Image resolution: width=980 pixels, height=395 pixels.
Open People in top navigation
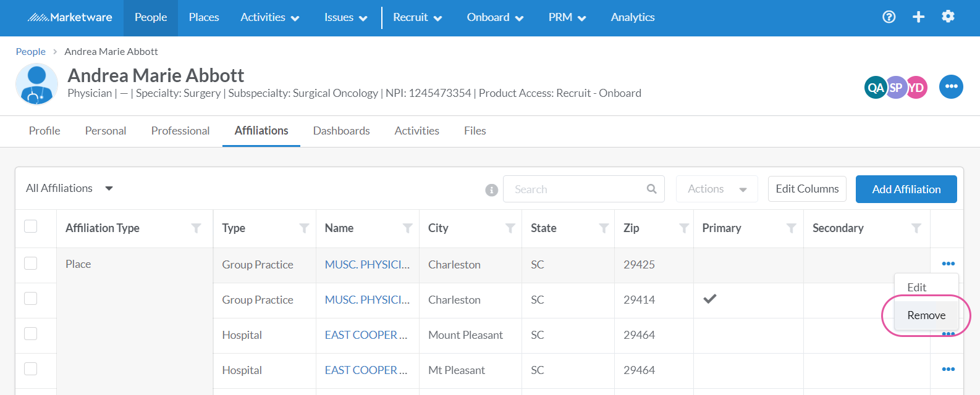151,17
